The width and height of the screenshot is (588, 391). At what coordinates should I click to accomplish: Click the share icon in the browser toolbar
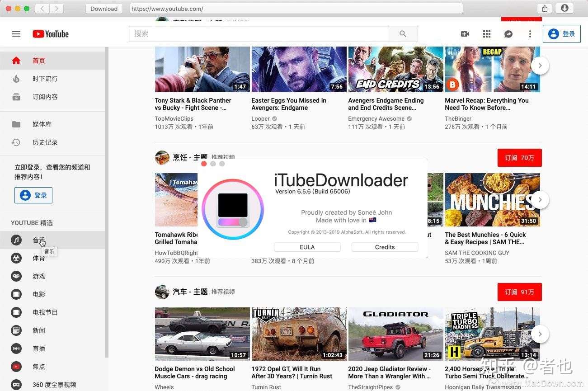pos(545,9)
